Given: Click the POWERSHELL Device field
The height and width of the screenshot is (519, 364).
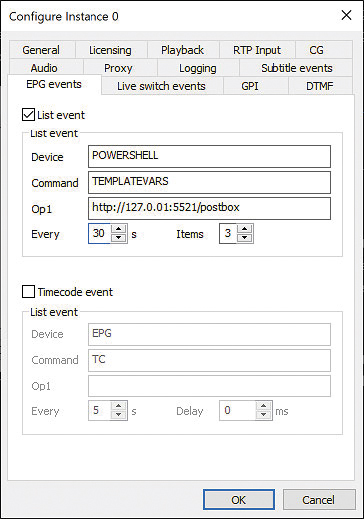Looking at the screenshot, I should point(209,156).
